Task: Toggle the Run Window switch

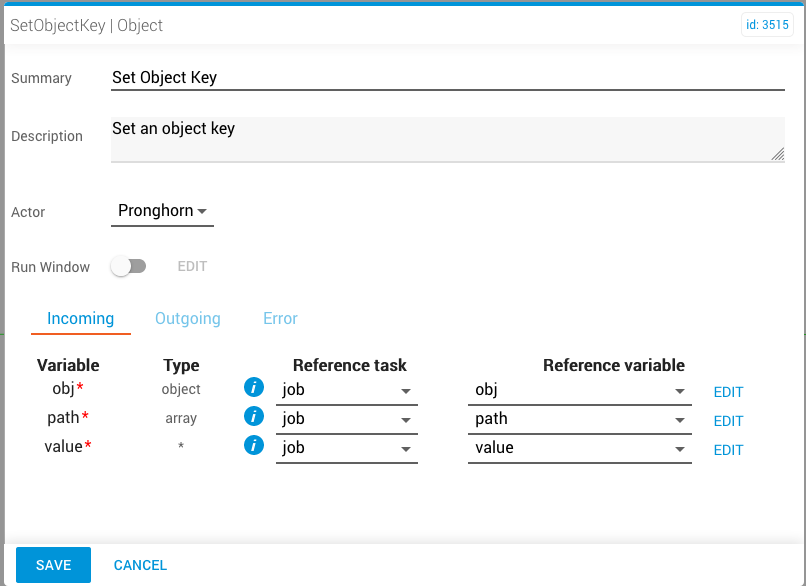Action: point(129,266)
